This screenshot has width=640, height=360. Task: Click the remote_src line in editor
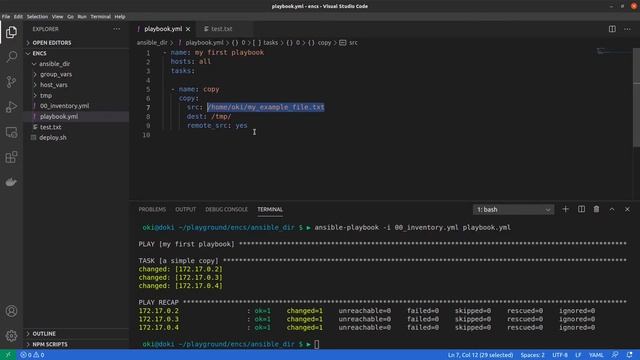coord(217,126)
